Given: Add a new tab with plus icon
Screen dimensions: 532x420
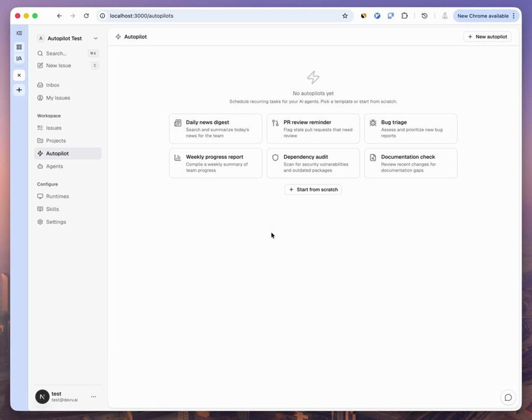Looking at the screenshot, I should tap(19, 90).
